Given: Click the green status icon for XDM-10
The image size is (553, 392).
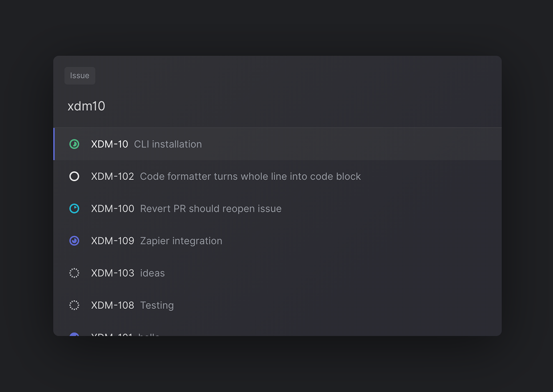Looking at the screenshot, I should tap(74, 144).
